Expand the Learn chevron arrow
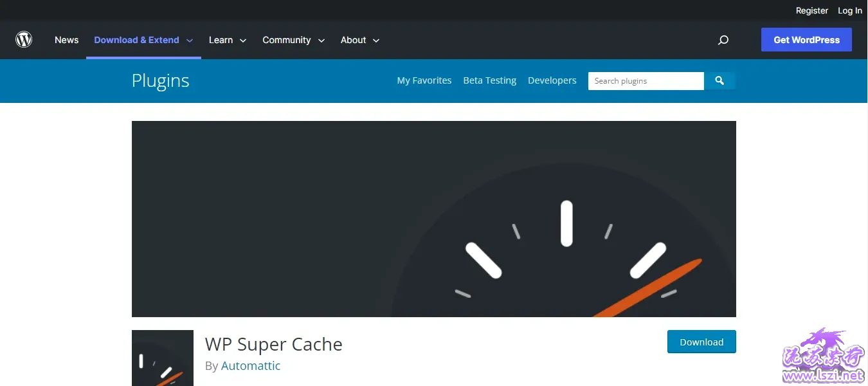Image resolution: width=868 pixels, height=386 pixels. coord(243,41)
